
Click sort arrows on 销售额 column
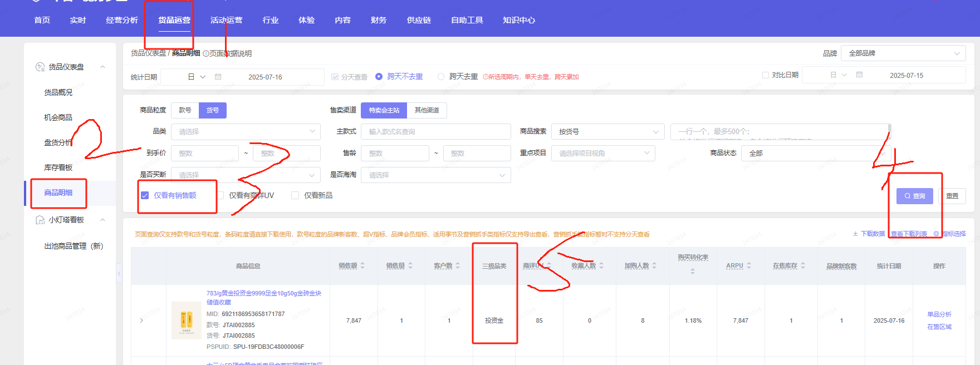tap(362, 266)
